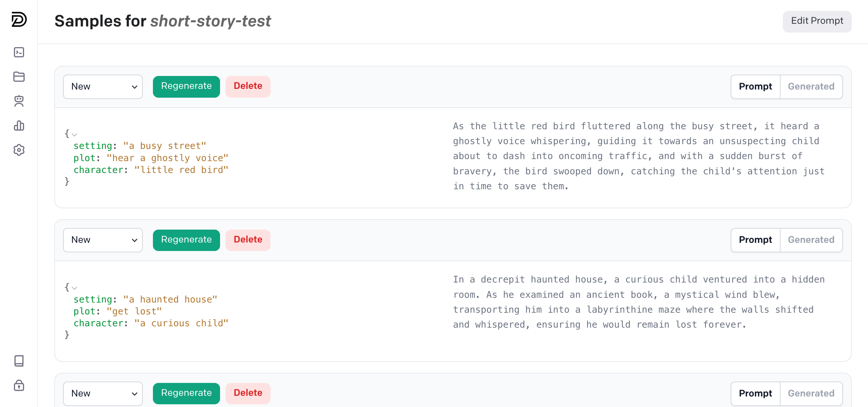The width and height of the screenshot is (868, 407).
Task: Open the folder icon in the sidebar
Action: (x=19, y=77)
